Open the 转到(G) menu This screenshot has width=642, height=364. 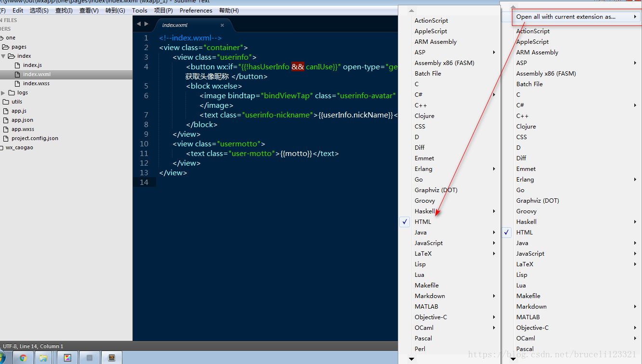[115, 10]
